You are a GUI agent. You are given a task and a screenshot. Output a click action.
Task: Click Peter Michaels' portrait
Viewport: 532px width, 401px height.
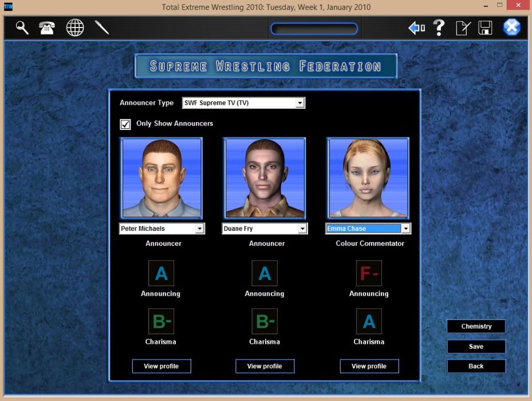pyautogui.click(x=161, y=178)
